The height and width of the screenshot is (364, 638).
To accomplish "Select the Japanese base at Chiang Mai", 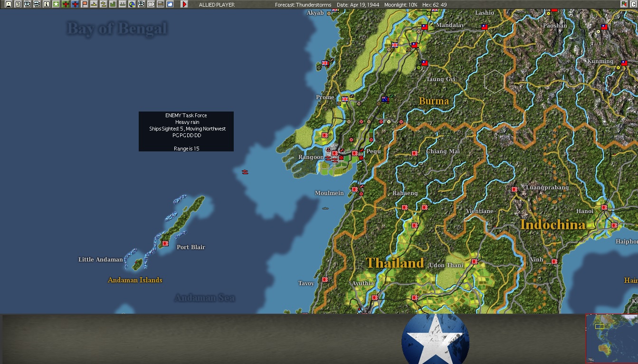I will (x=414, y=153).
